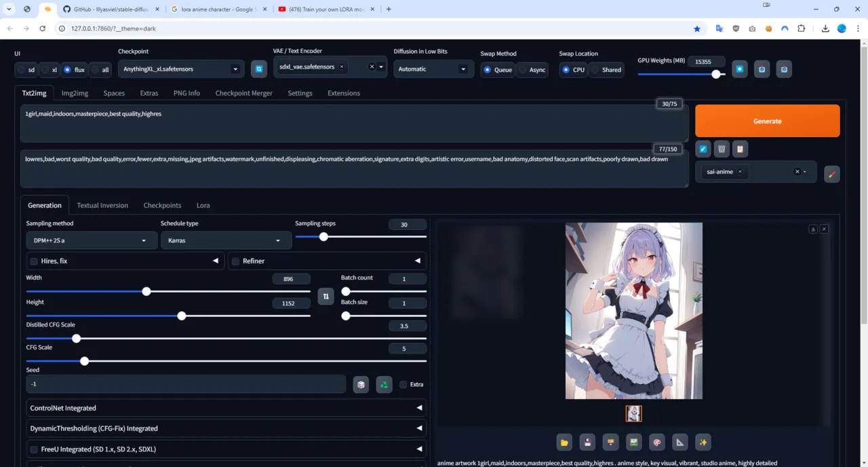Open output folder via yellow folder icon
Screen dimensions: 868x467
click(x=564, y=443)
